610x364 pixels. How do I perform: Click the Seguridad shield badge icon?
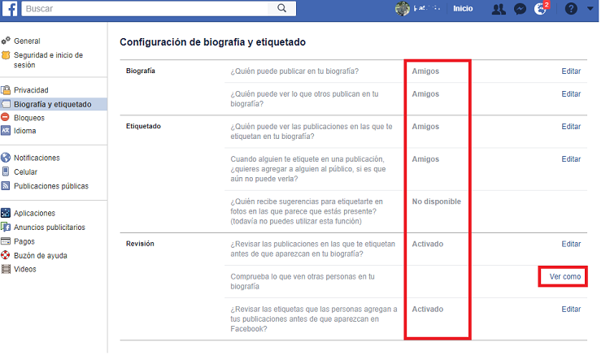coord(6,55)
